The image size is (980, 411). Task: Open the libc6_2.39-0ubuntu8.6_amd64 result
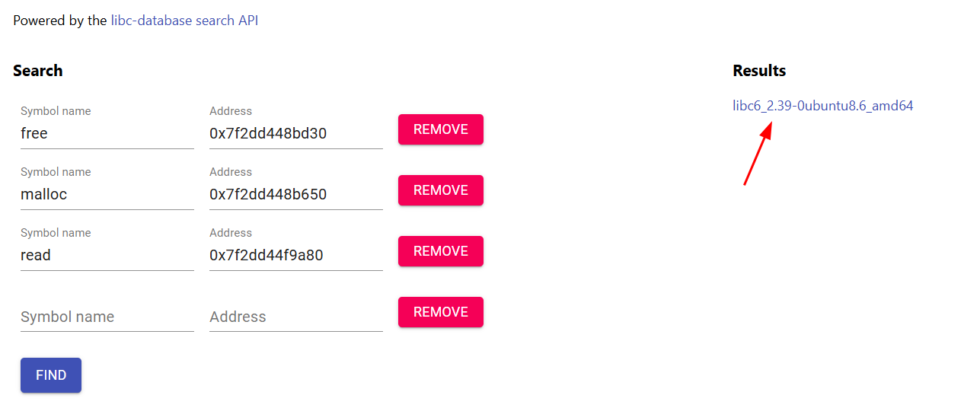pyautogui.click(x=822, y=106)
